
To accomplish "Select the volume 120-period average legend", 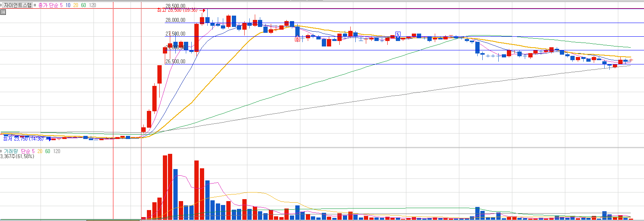I will tap(57, 151).
